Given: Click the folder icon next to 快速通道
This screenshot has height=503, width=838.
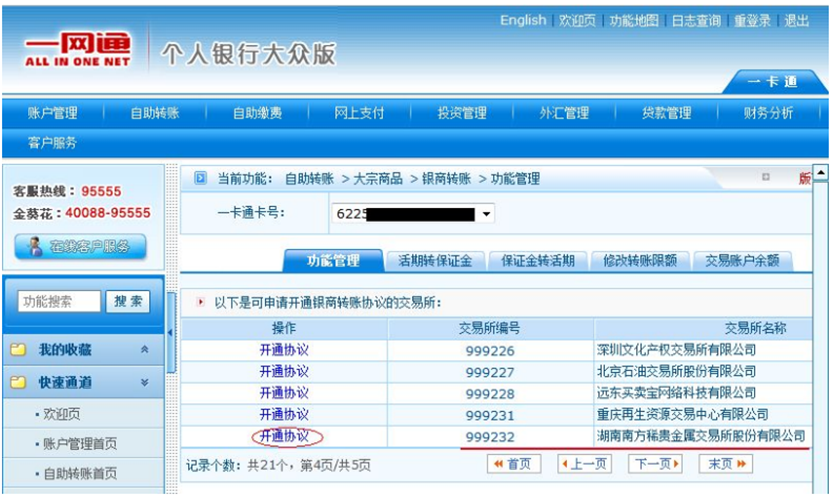Looking at the screenshot, I should (x=18, y=382).
